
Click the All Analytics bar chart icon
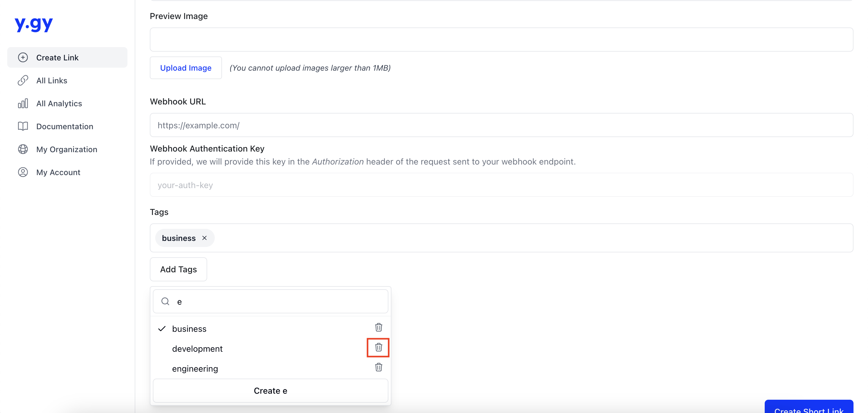point(23,103)
